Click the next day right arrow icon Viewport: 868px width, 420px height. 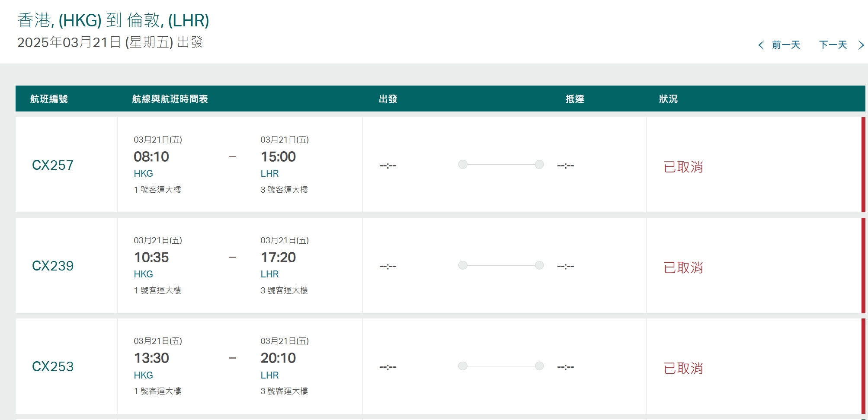861,45
